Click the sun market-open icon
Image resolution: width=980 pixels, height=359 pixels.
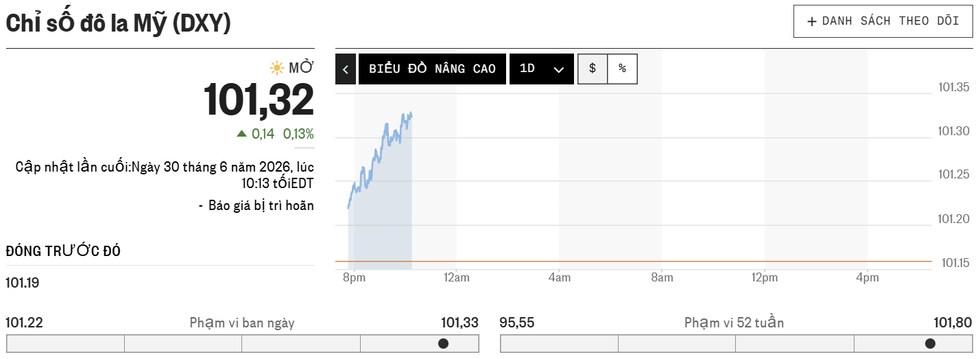coord(277,67)
